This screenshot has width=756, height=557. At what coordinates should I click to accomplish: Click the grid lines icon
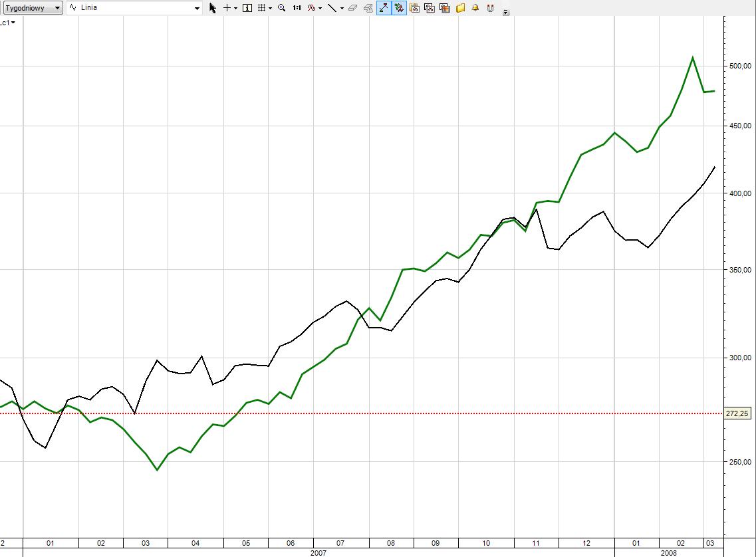click(262, 8)
